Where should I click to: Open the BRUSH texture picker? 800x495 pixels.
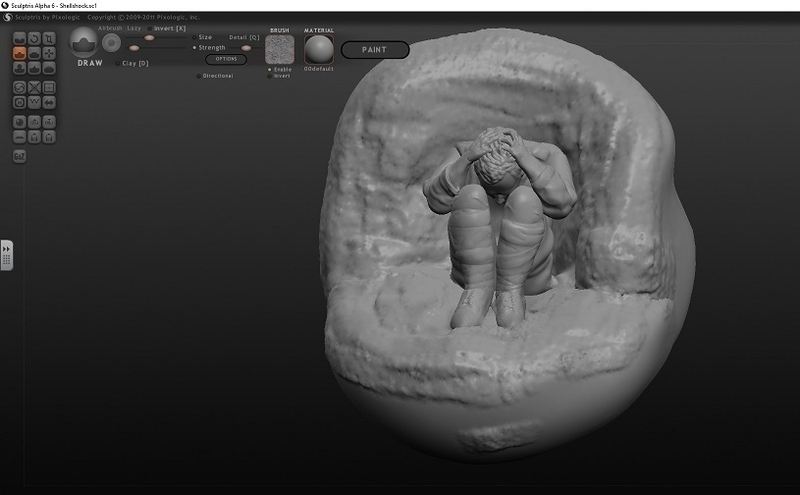pyautogui.click(x=280, y=50)
